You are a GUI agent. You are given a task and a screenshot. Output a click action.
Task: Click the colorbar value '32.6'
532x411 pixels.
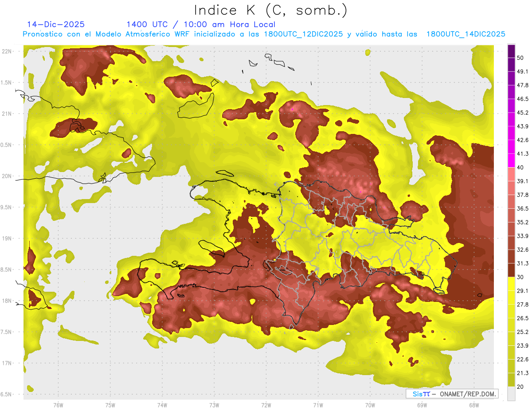(522, 250)
